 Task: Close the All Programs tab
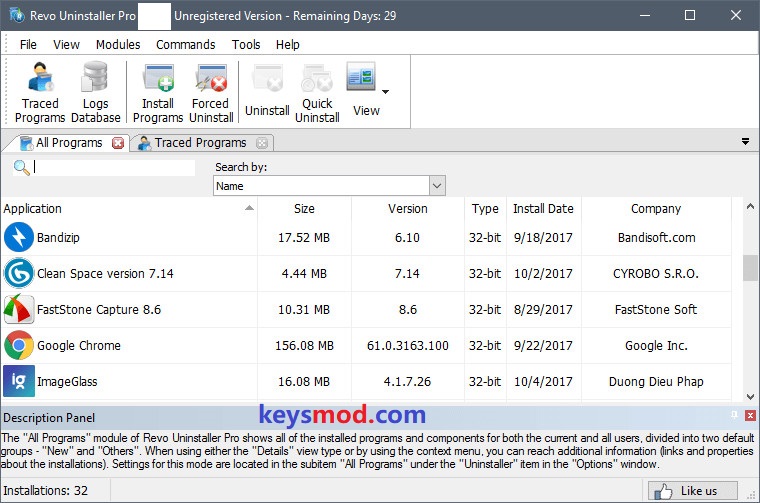(118, 143)
